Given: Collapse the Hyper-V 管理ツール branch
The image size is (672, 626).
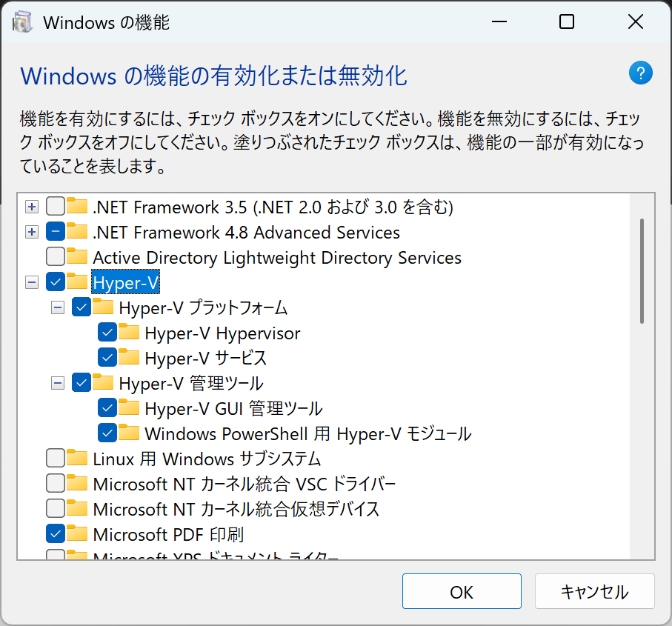Looking at the screenshot, I should click(x=57, y=383).
